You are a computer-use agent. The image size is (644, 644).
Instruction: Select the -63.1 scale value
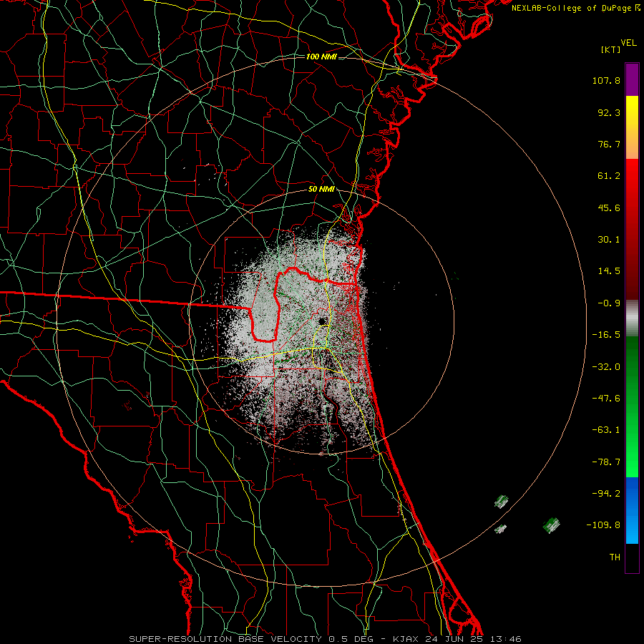[x=606, y=430]
